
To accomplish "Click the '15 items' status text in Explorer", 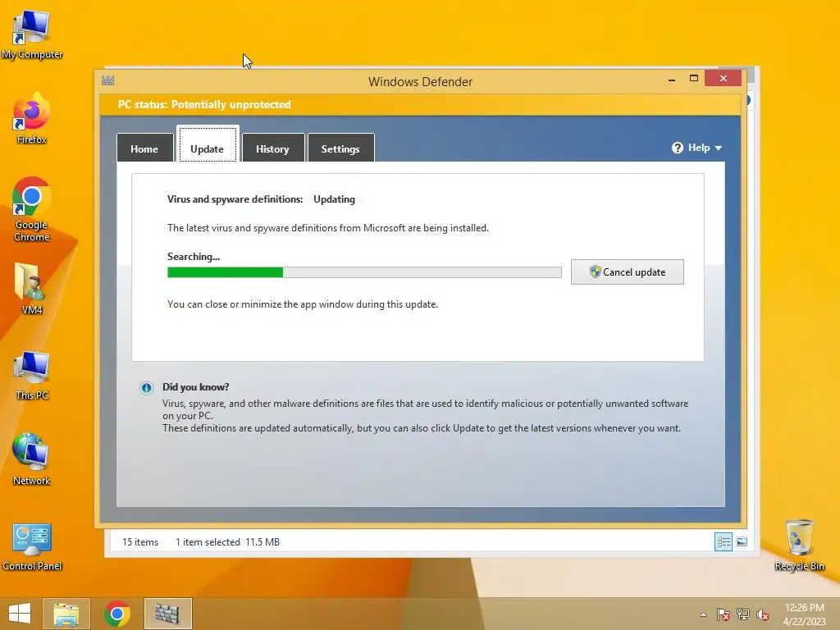I will pyautogui.click(x=140, y=542).
